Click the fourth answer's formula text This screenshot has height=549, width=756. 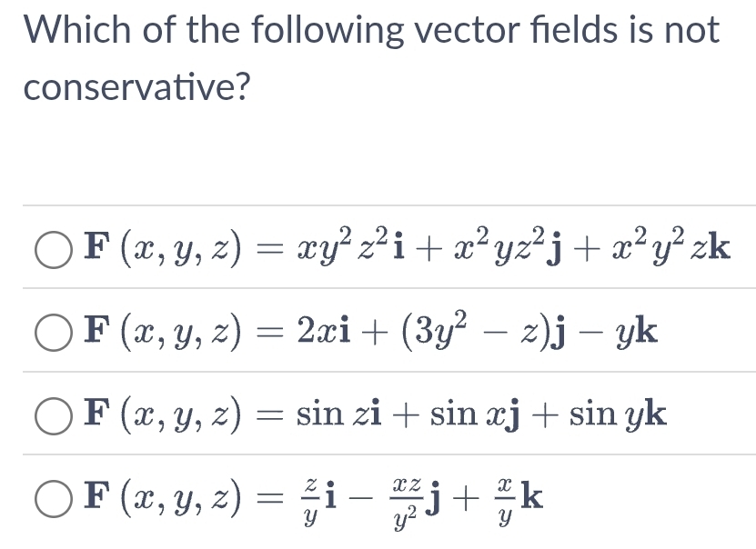pos(309,498)
